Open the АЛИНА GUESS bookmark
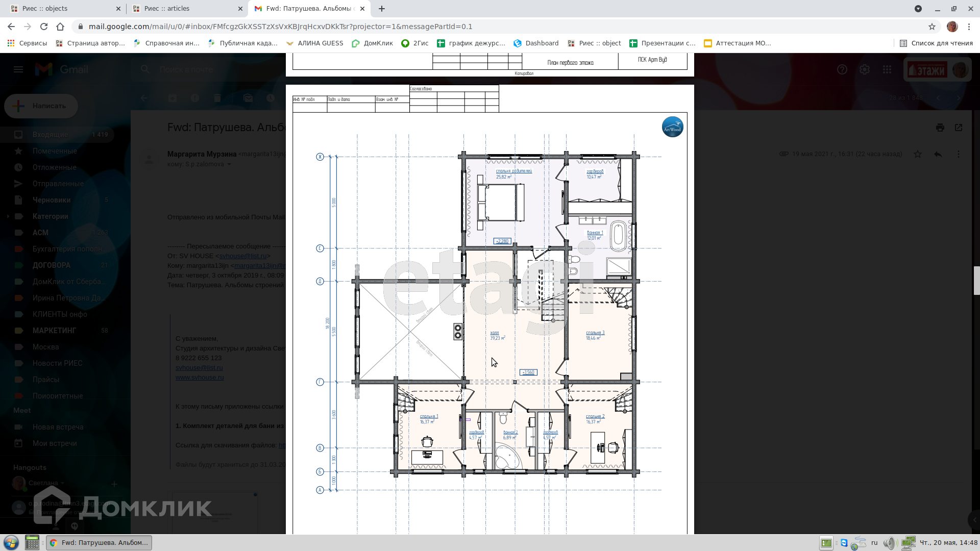Viewport: 980px width, 551px height. [x=314, y=43]
